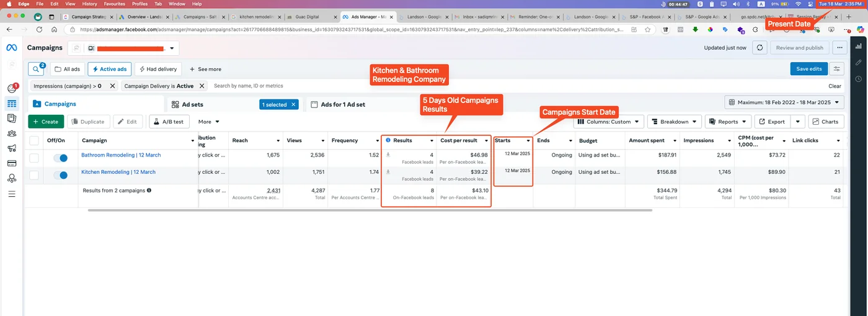Image resolution: width=868 pixels, height=316 pixels.
Task: Click the Meta logo icon
Action: pyautogui.click(x=11, y=48)
